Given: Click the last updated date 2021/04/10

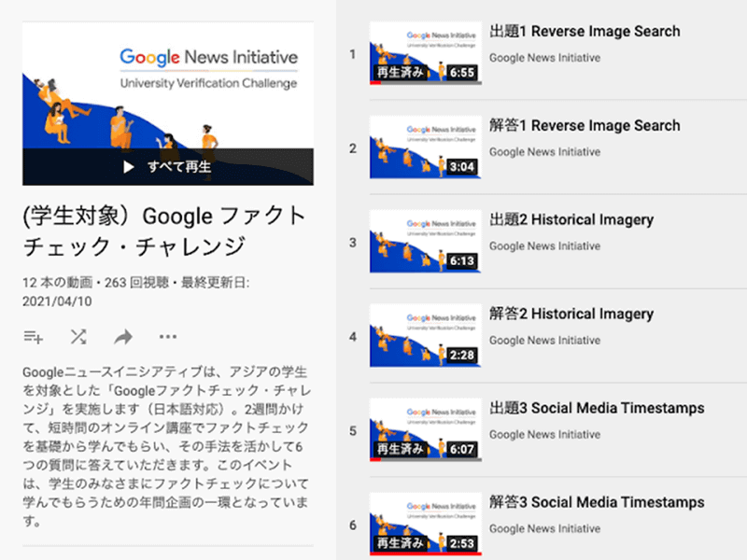Looking at the screenshot, I should coord(57,301).
